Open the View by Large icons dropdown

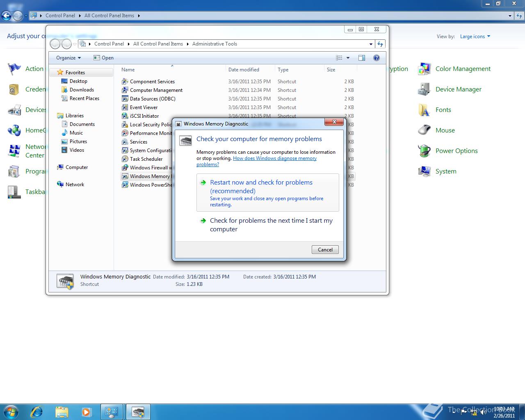tap(475, 37)
